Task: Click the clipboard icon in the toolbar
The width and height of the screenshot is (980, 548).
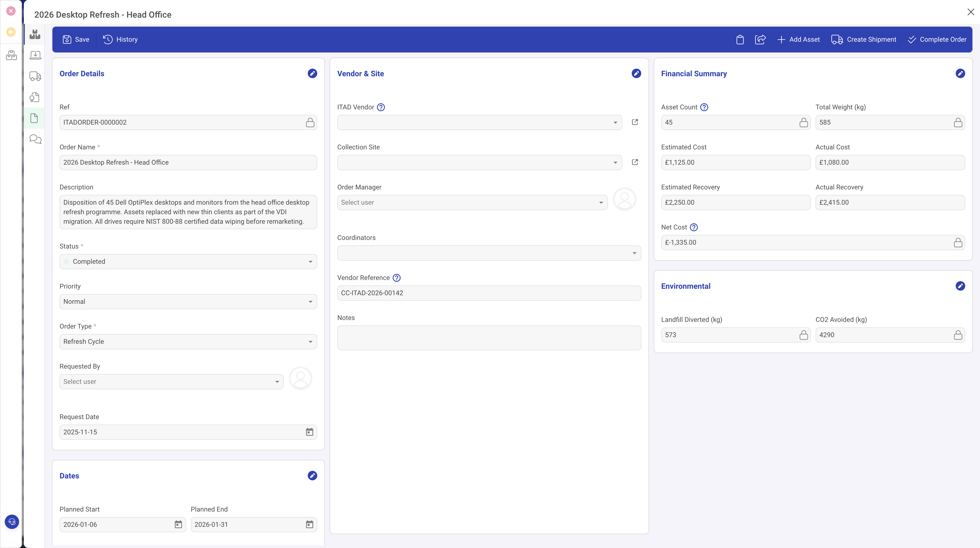Action: [x=740, y=39]
